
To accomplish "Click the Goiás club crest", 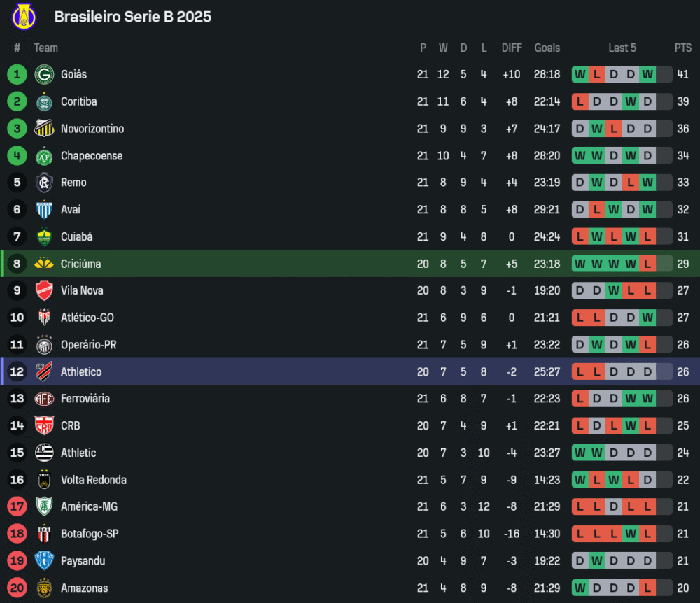I will 44,74.
